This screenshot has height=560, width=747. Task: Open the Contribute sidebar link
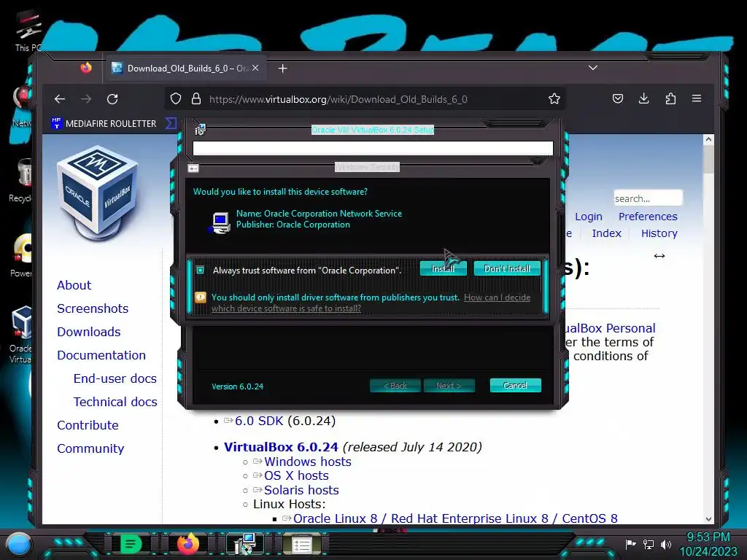click(88, 425)
